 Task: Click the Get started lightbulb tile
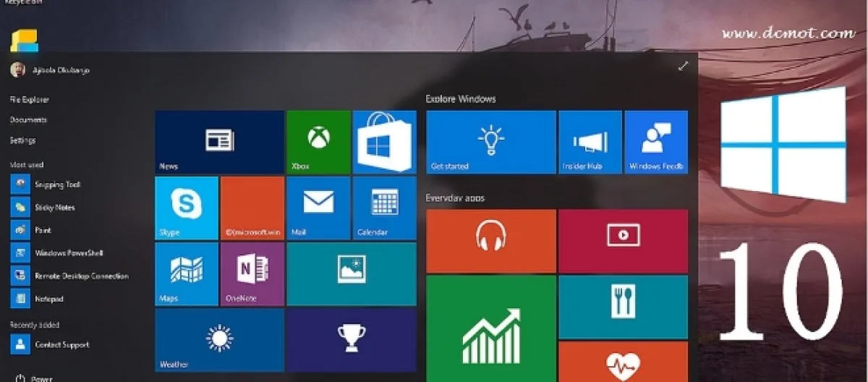(490, 142)
